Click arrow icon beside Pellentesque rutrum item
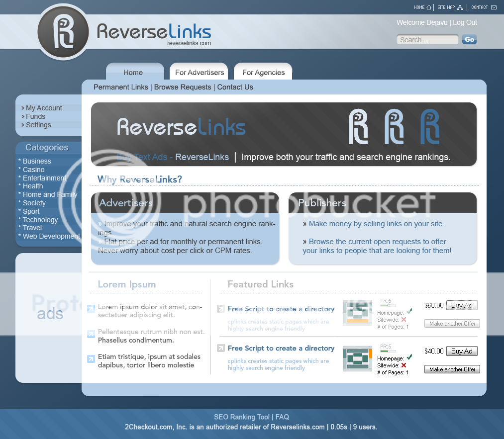Screen dimensions: 504x439 [91, 334]
